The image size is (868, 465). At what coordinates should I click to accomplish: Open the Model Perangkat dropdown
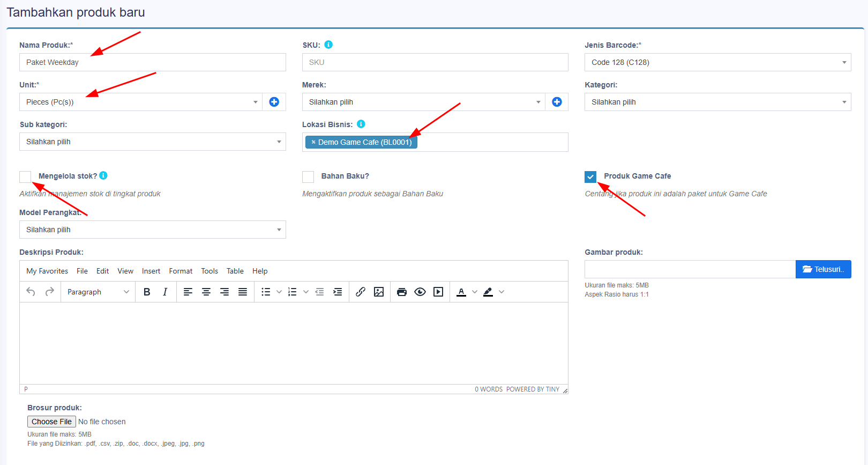(153, 230)
